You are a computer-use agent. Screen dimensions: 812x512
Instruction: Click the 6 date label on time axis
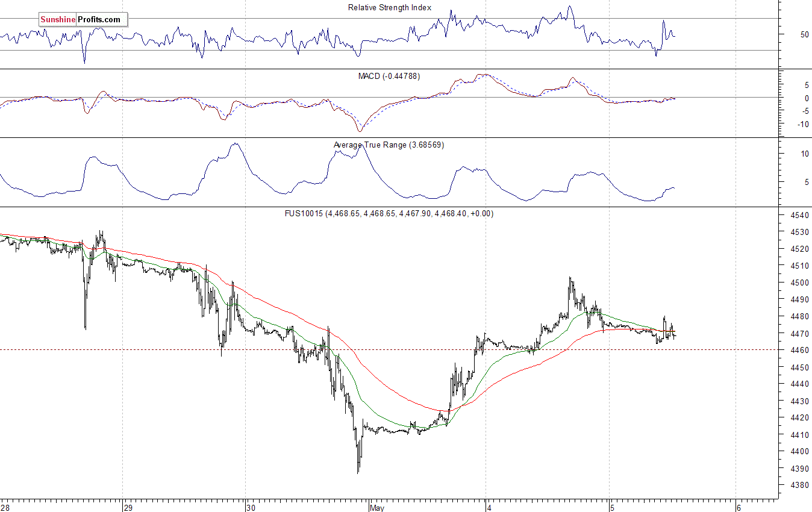pos(739,508)
